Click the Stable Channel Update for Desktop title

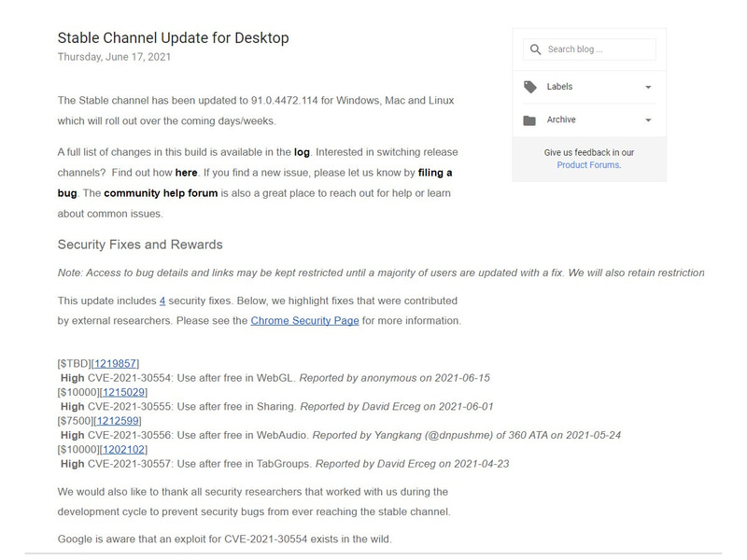click(174, 38)
